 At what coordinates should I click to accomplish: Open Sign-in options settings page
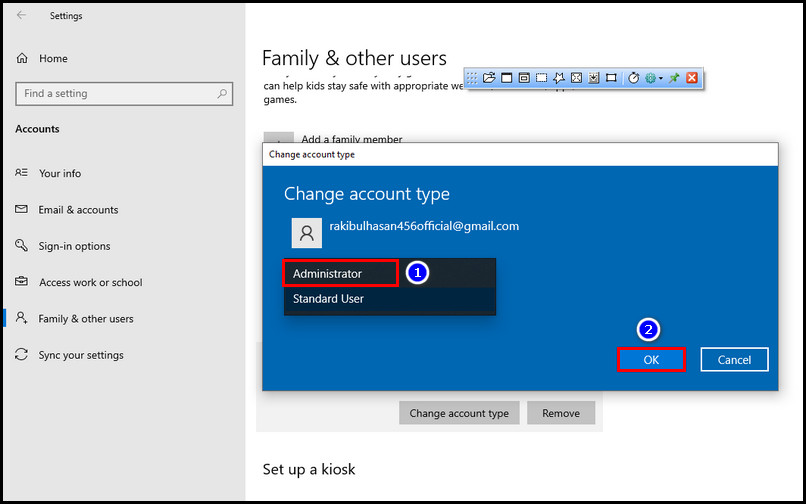click(x=74, y=246)
